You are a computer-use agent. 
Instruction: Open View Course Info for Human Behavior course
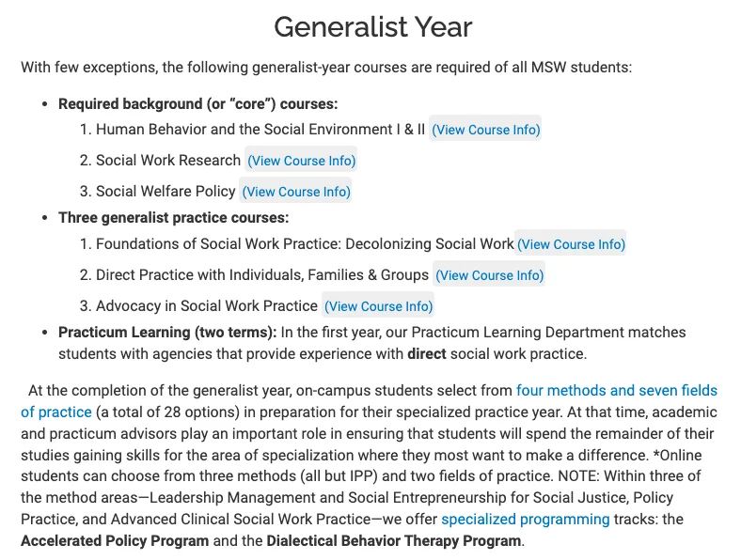point(485,130)
